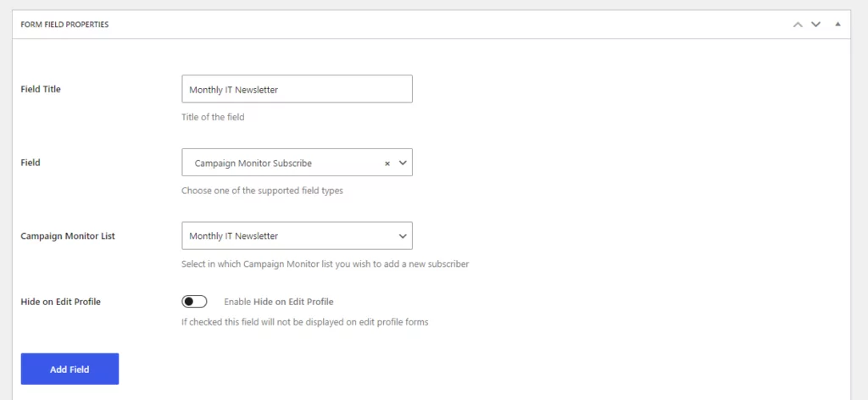Click the "Hide on Edit Profile" row label

click(60, 302)
